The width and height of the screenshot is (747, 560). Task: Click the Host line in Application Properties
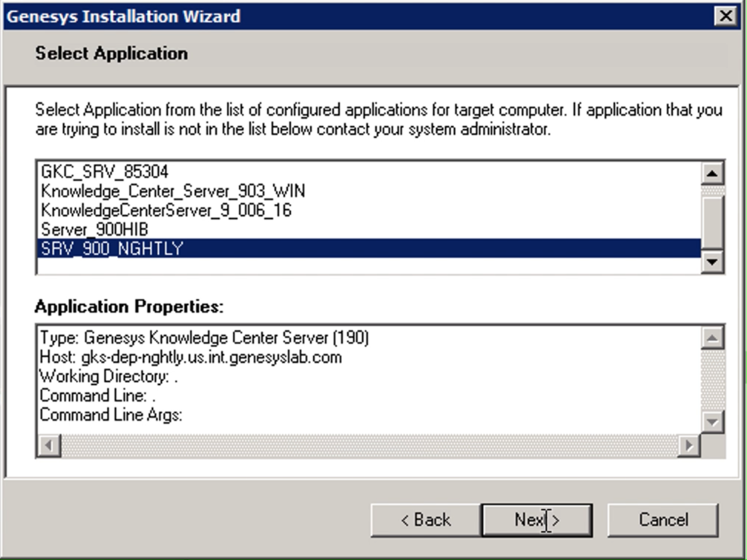click(190, 357)
